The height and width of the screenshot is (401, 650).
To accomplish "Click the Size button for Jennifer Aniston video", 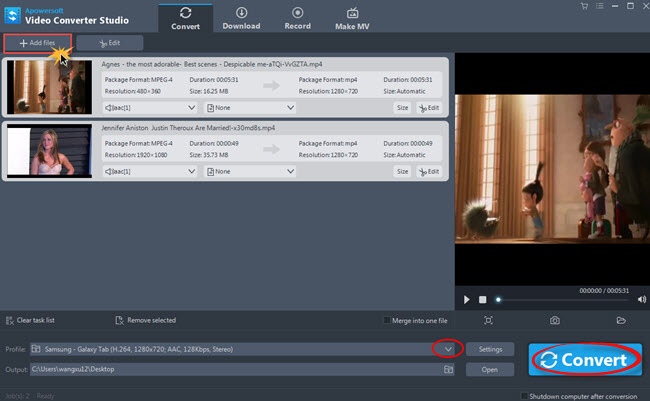I will [x=402, y=172].
